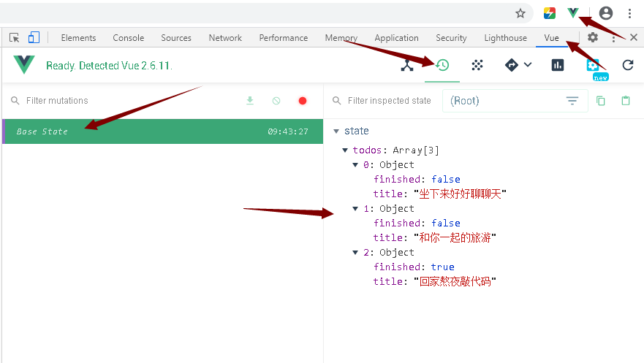Open the Vue events dots icon
This screenshot has height=363, width=644.
click(x=477, y=65)
